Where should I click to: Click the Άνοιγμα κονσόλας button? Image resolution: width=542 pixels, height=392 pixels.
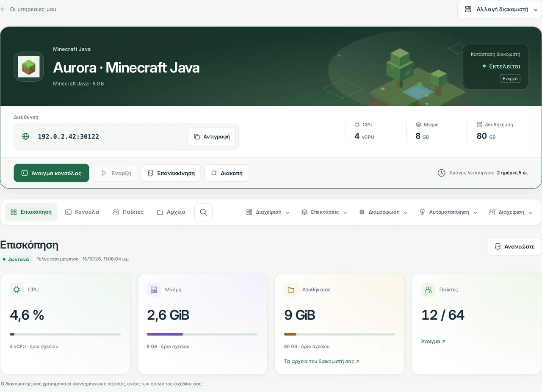(52, 173)
